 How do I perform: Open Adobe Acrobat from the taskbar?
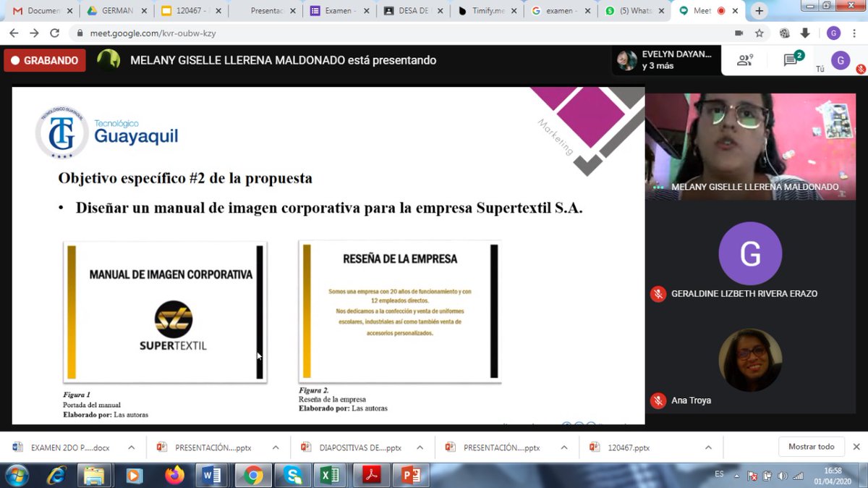371,476
